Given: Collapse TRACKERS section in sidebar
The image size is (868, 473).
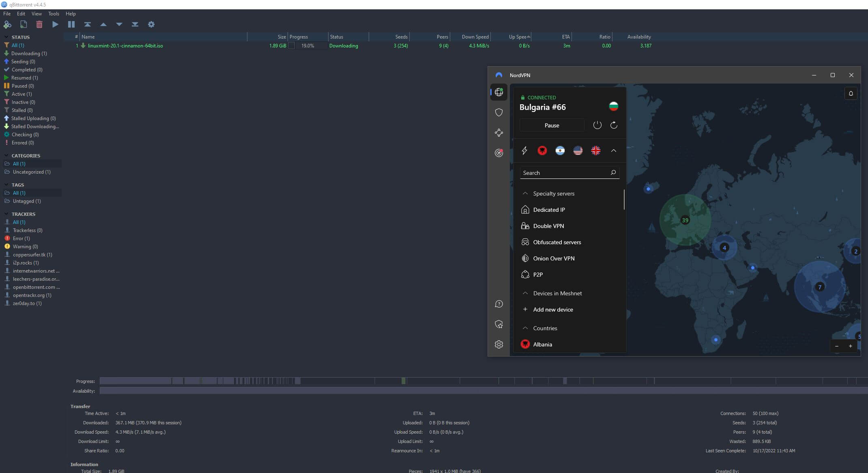Looking at the screenshot, I should click(x=6, y=214).
